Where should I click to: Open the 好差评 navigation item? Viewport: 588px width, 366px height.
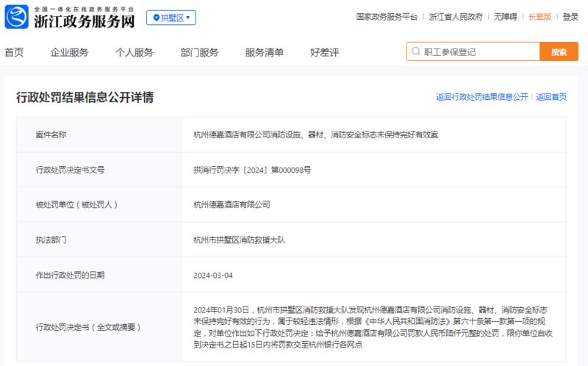(x=324, y=52)
